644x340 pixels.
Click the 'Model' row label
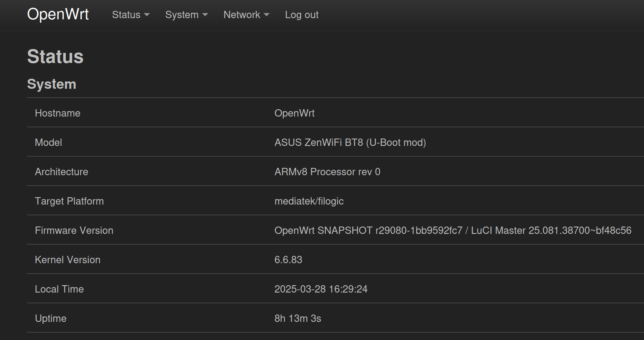(48, 142)
